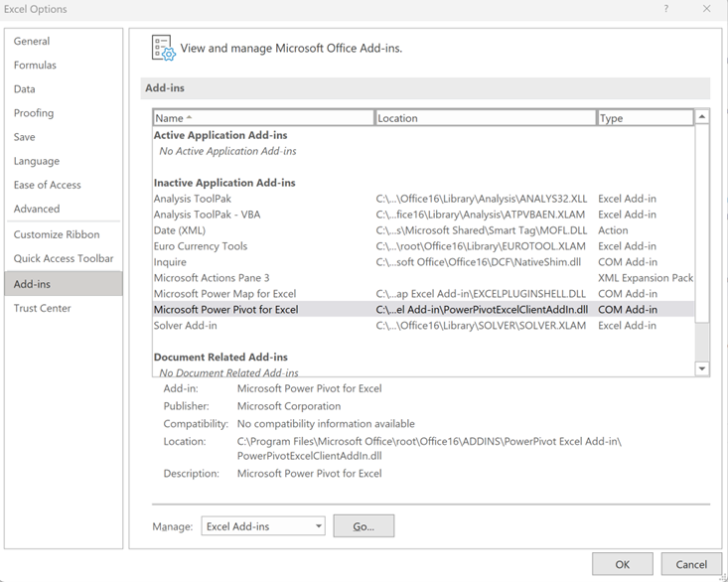The image size is (728, 582).
Task: Open Quick Access Toolbar settings
Action: [64, 258]
